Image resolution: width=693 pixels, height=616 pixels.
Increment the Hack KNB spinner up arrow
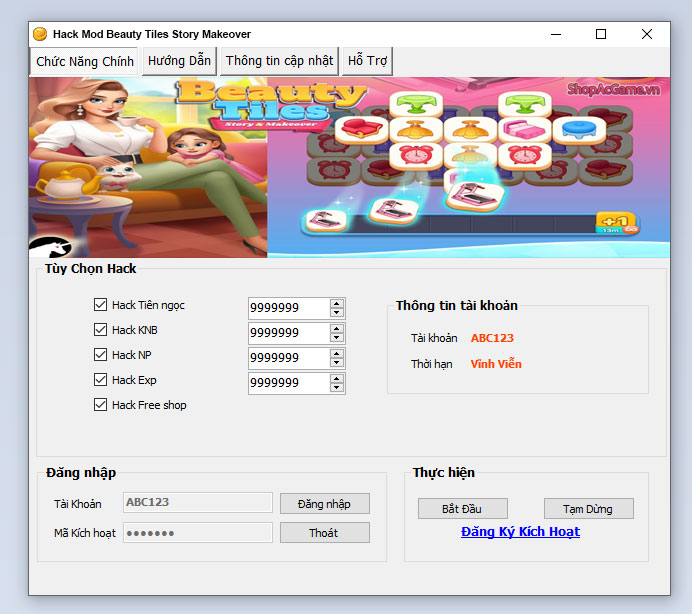coord(337,328)
